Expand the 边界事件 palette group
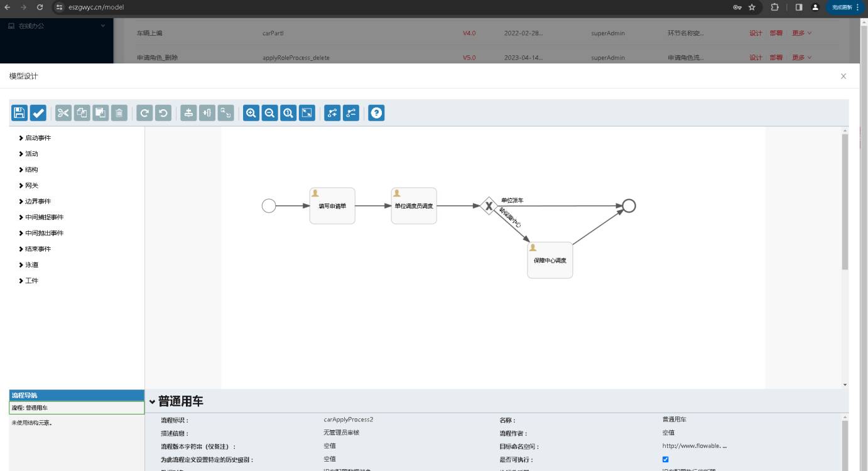The height and width of the screenshot is (471, 868). click(x=35, y=202)
